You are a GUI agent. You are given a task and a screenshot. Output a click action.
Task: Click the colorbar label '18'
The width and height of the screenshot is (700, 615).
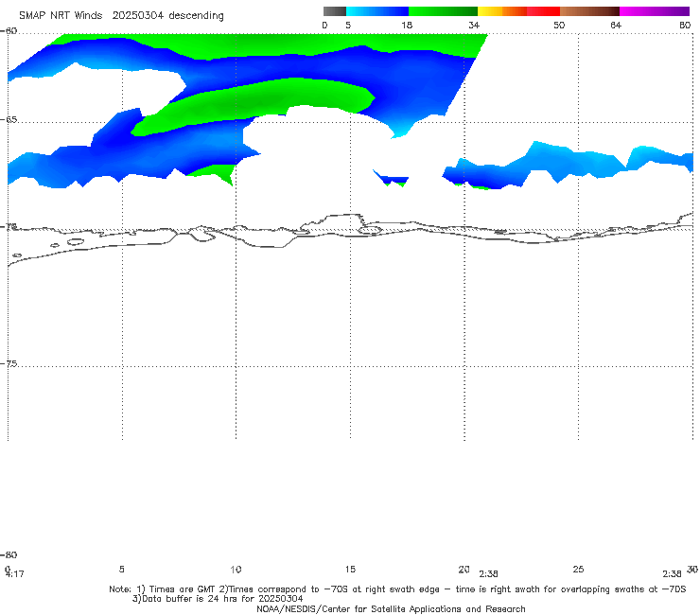(407, 26)
